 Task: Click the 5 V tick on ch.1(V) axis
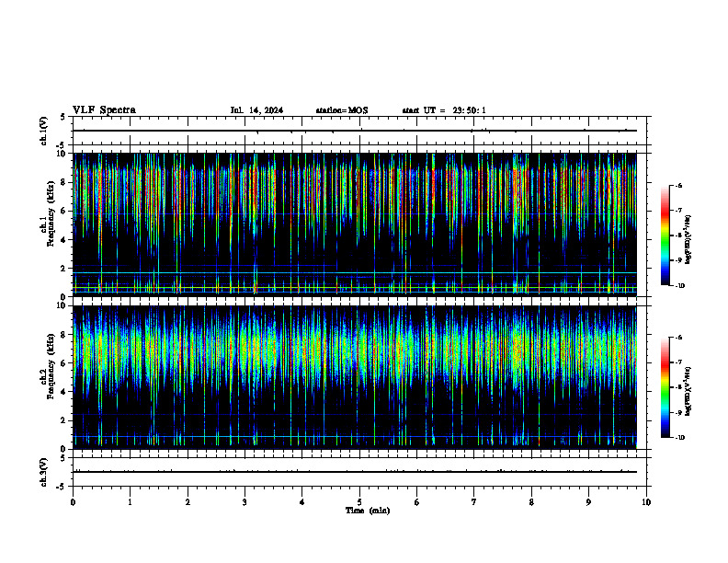point(63,118)
